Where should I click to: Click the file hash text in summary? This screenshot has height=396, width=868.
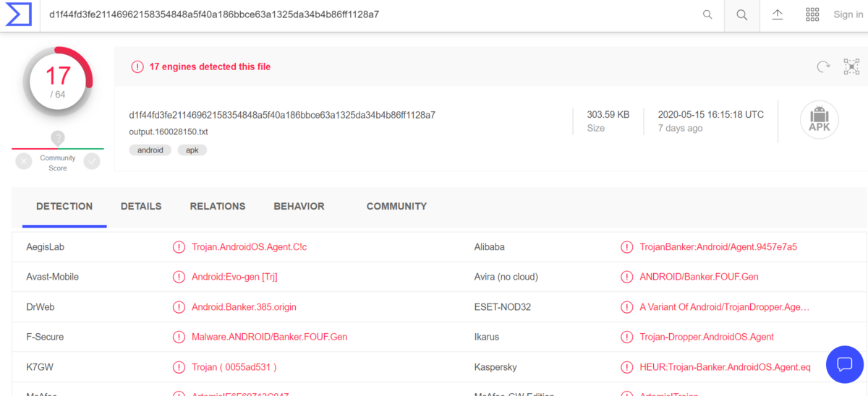282,115
